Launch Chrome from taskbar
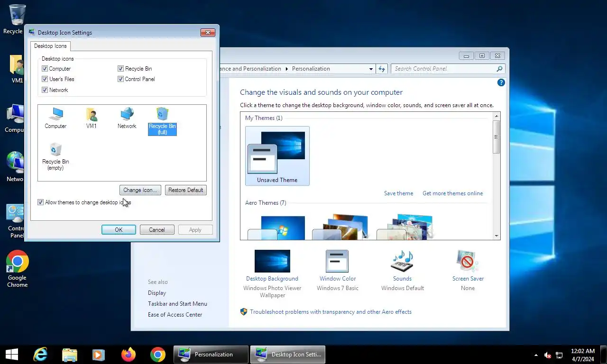607x364 pixels. 157,354
